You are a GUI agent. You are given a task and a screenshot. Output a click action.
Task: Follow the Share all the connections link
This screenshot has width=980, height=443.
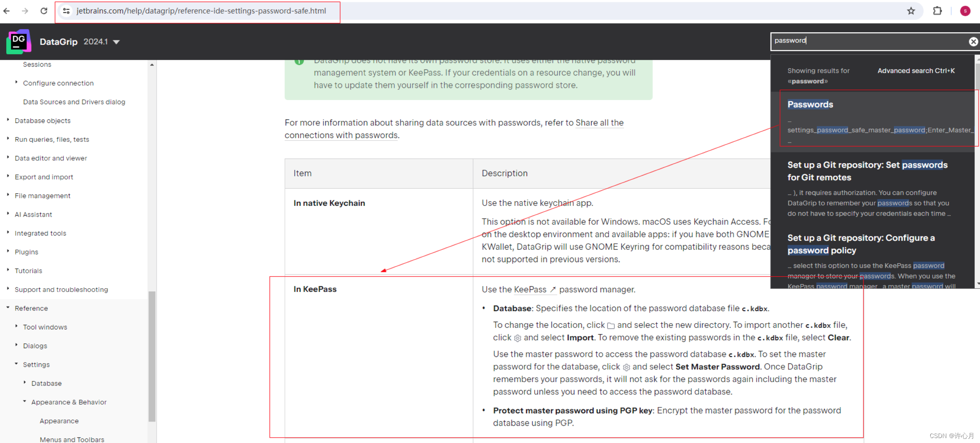click(x=454, y=129)
